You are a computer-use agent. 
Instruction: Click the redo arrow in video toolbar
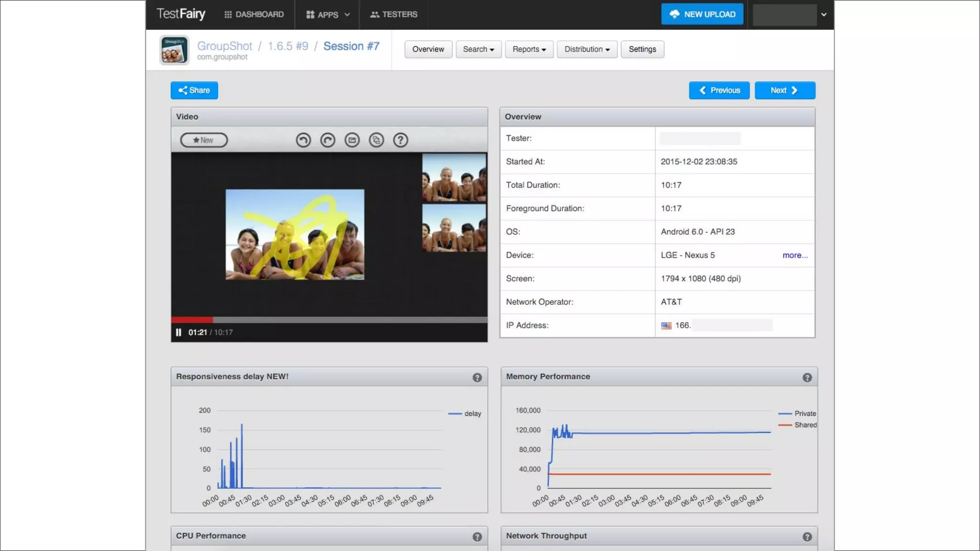pos(328,140)
